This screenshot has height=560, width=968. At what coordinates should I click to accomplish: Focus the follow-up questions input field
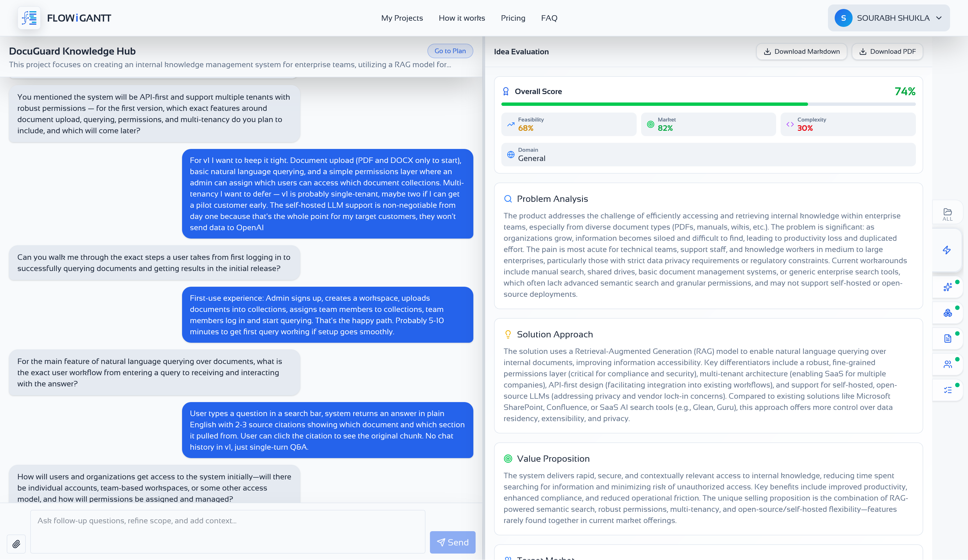(227, 531)
